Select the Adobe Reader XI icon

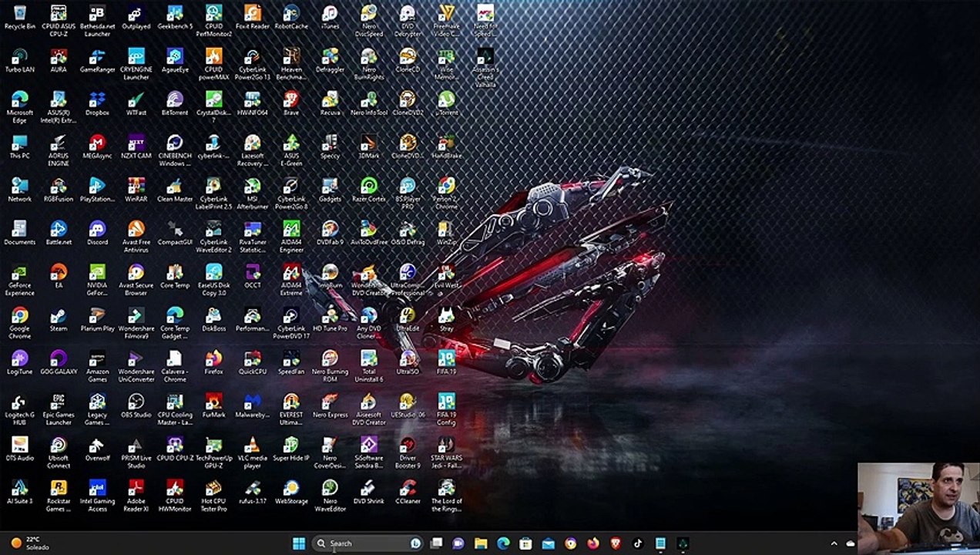tap(136, 496)
